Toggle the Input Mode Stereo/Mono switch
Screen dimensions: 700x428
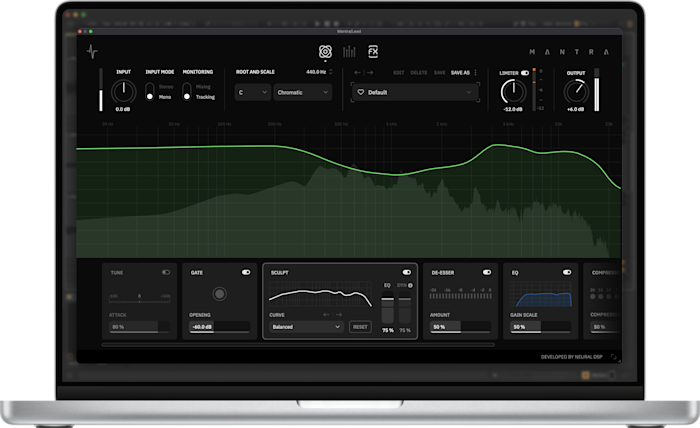coord(150,91)
